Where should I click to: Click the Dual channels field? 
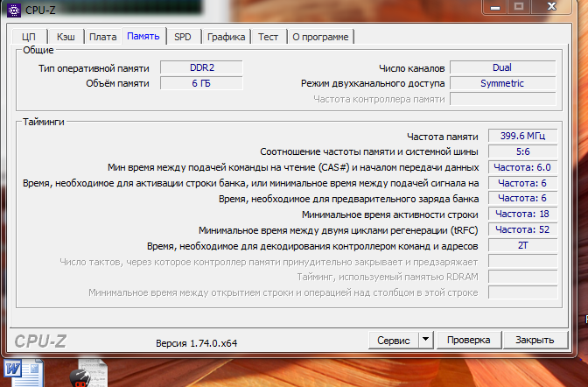(502, 67)
